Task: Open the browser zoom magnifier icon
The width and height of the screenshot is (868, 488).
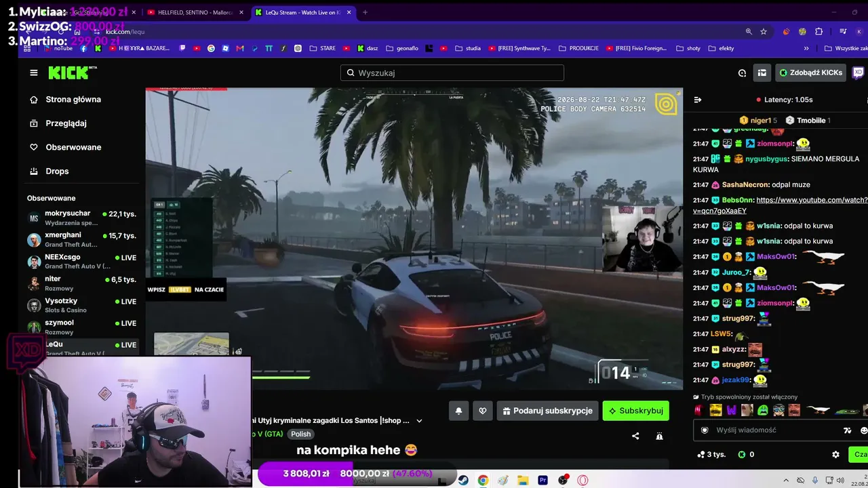Action: (x=749, y=32)
